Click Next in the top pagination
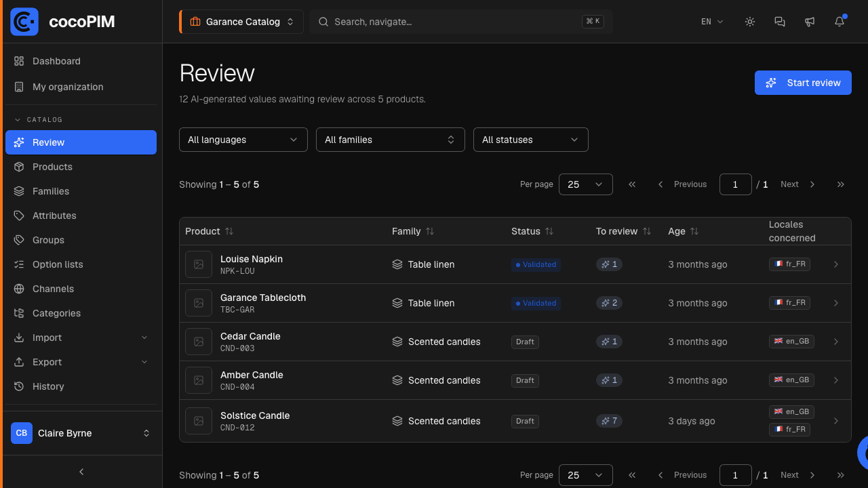This screenshot has width=868, height=488. click(x=797, y=184)
